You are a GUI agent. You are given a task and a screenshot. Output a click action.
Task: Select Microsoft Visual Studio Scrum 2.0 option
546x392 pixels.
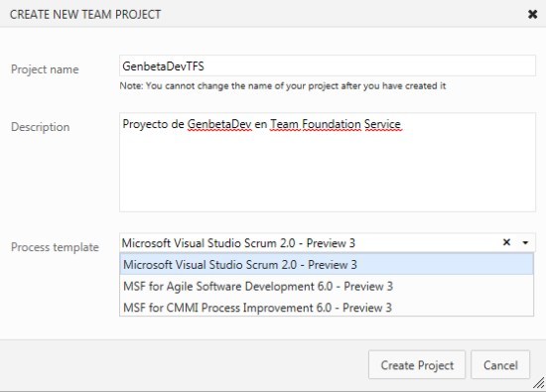(x=327, y=265)
